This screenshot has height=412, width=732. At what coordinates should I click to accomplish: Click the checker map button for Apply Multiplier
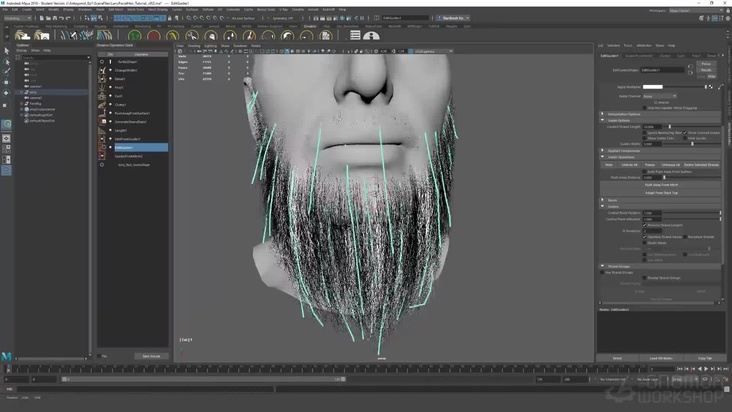[x=711, y=87]
